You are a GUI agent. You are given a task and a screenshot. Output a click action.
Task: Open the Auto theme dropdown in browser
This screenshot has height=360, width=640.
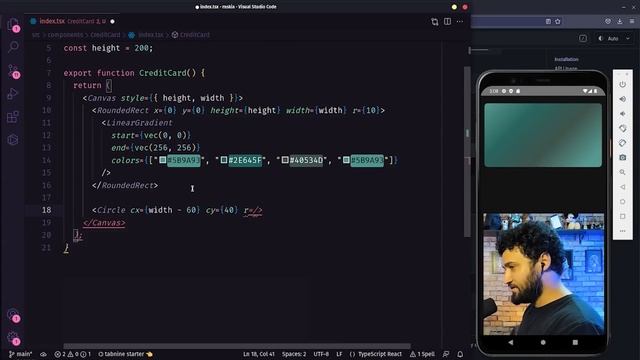614,38
